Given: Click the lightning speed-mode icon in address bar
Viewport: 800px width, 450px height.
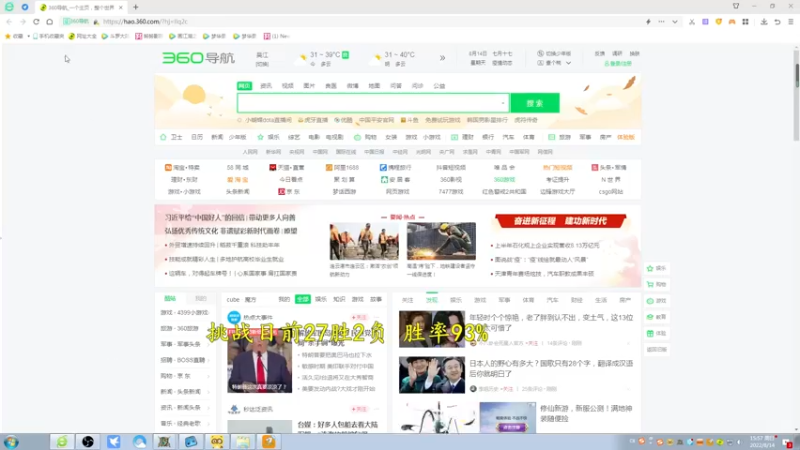Looking at the screenshot, I should click(648, 22).
